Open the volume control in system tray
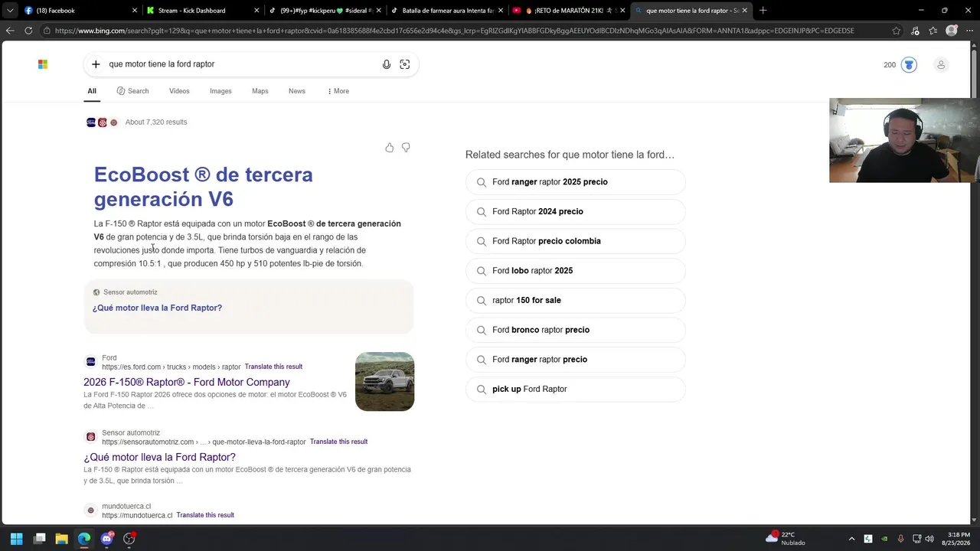 click(930, 539)
